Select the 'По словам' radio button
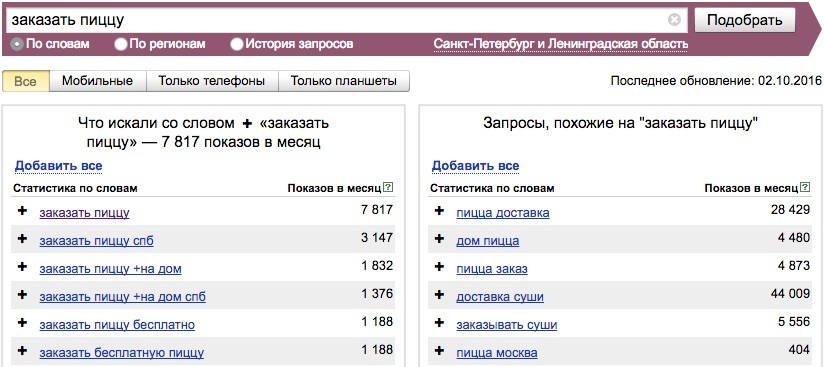 pos(17,44)
